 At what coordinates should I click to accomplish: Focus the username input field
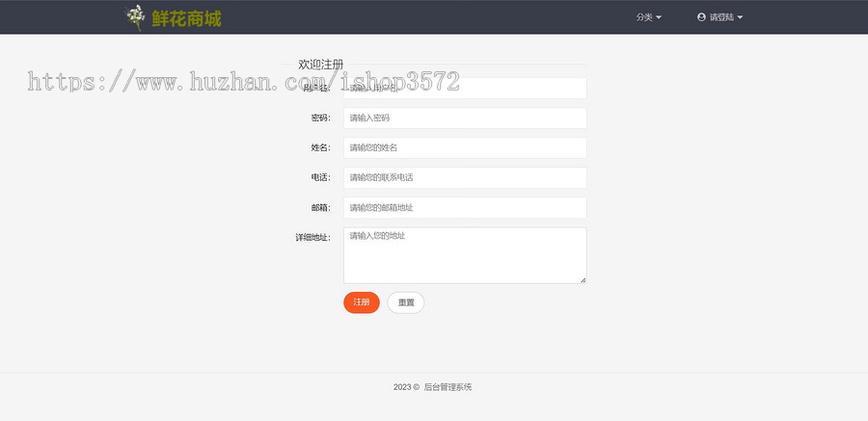click(x=465, y=88)
